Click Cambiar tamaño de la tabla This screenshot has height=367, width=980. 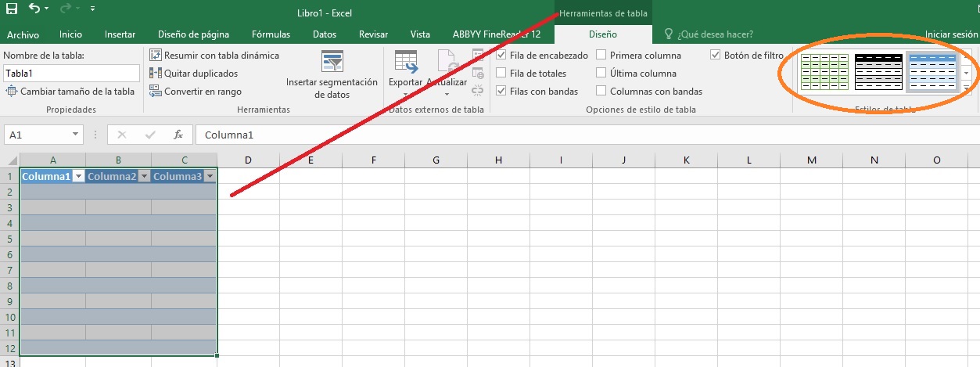(x=70, y=92)
